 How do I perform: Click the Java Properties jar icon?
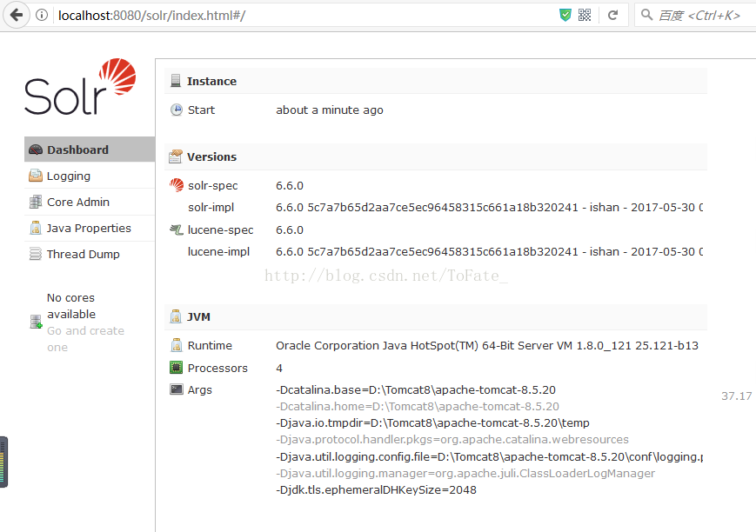(x=35, y=228)
